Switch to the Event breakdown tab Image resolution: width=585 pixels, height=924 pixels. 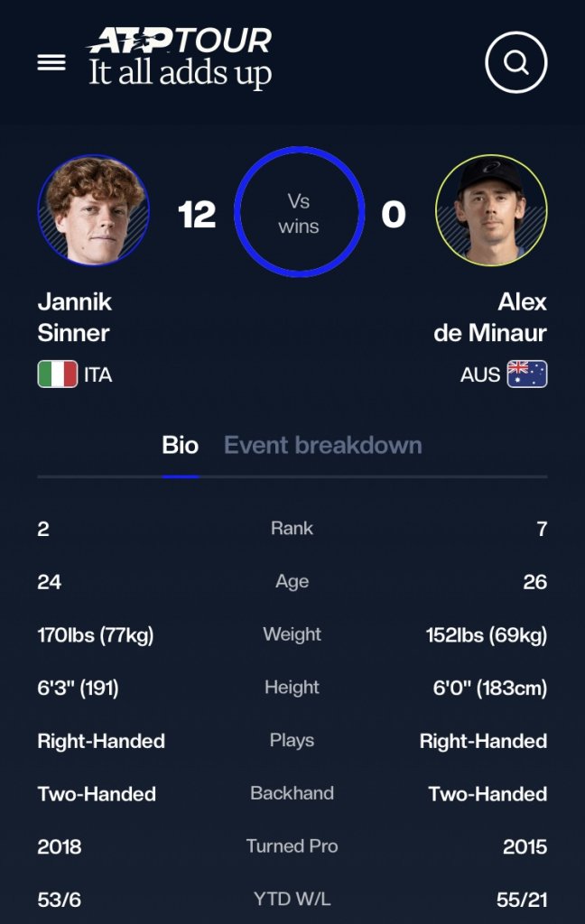[x=322, y=445]
